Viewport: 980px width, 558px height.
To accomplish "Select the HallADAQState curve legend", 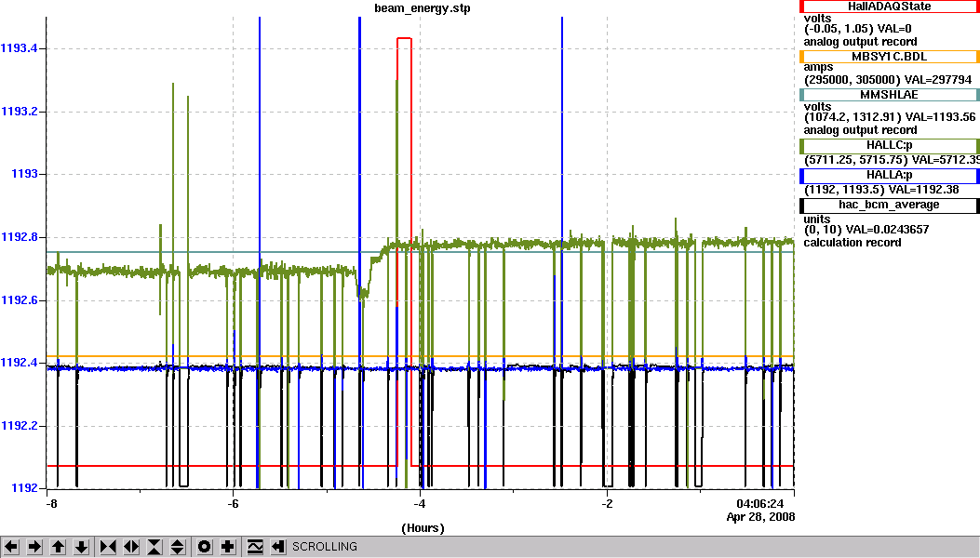I will (x=890, y=7).
